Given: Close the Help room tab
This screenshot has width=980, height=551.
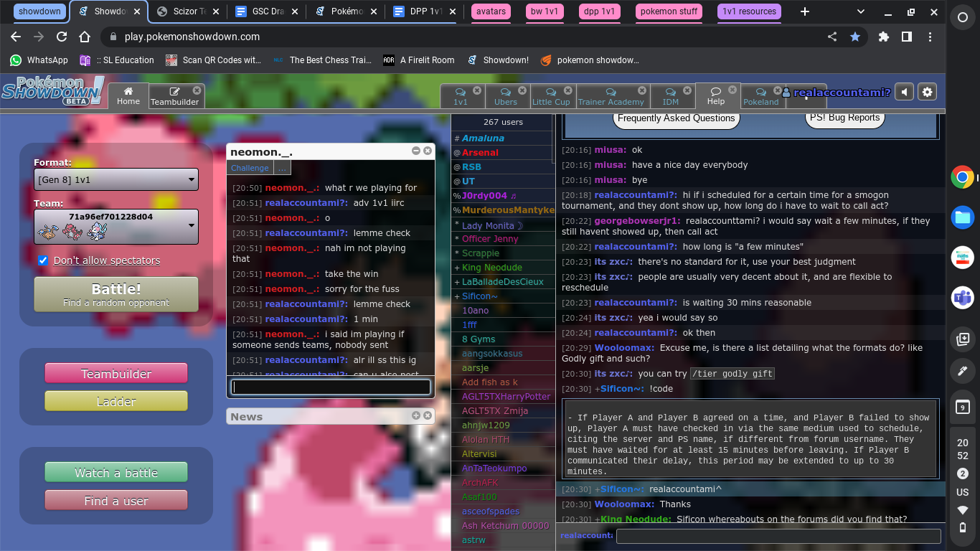Looking at the screenshot, I should click(x=732, y=90).
